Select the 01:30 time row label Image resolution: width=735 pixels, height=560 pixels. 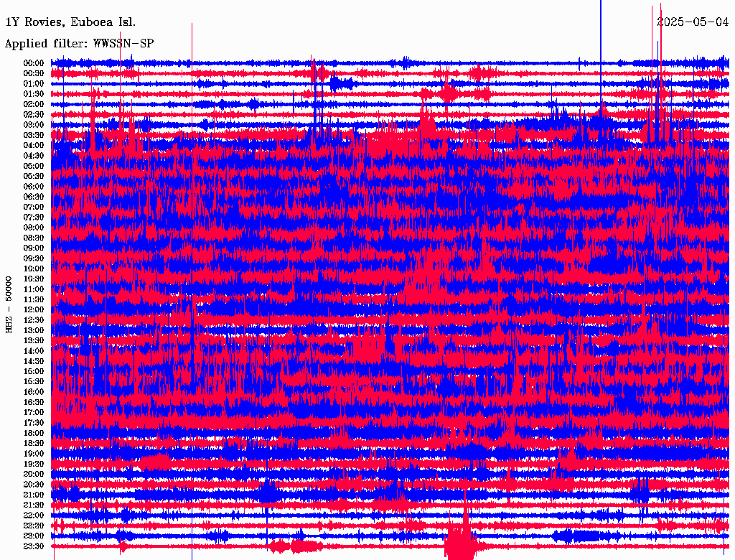coord(34,94)
